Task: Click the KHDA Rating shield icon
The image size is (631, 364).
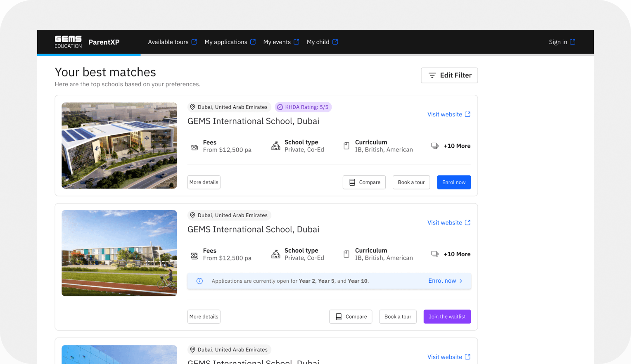Action: [280, 107]
